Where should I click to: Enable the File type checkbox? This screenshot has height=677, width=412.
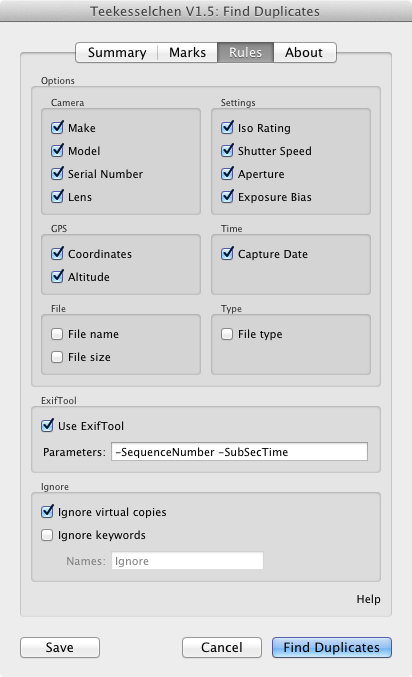(x=227, y=334)
